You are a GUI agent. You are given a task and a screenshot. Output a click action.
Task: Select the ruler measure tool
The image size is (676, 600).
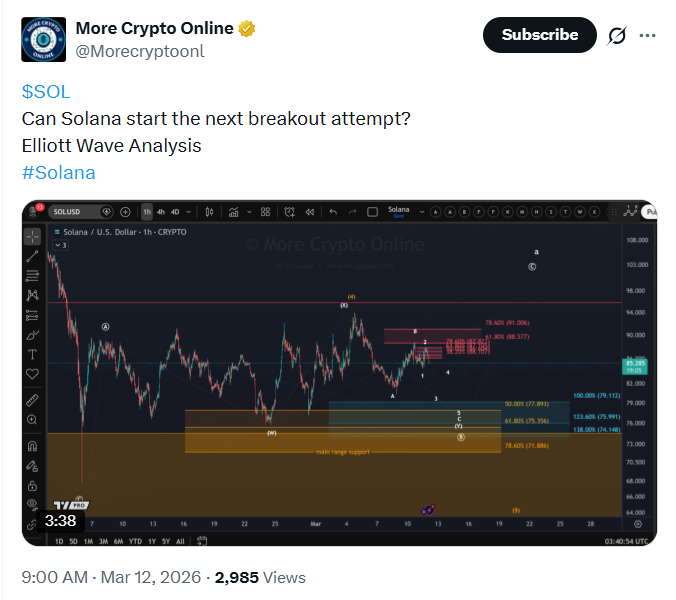(x=33, y=399)
